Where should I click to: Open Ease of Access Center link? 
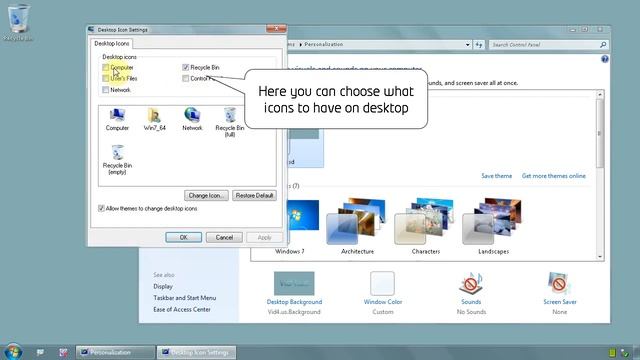click(x=182, y=309)
